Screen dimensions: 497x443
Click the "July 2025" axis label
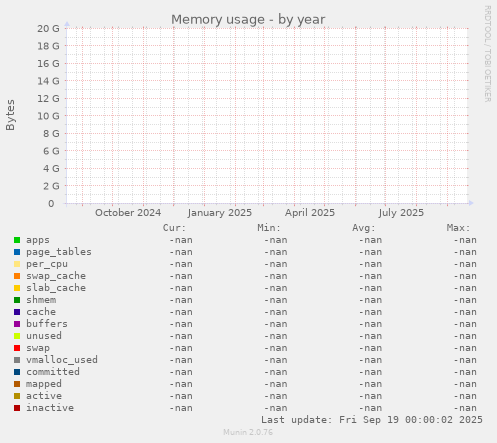[401, 213]
